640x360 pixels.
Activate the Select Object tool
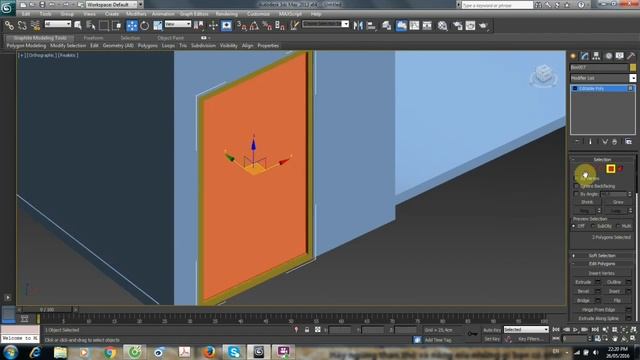[x=78, y=26]
